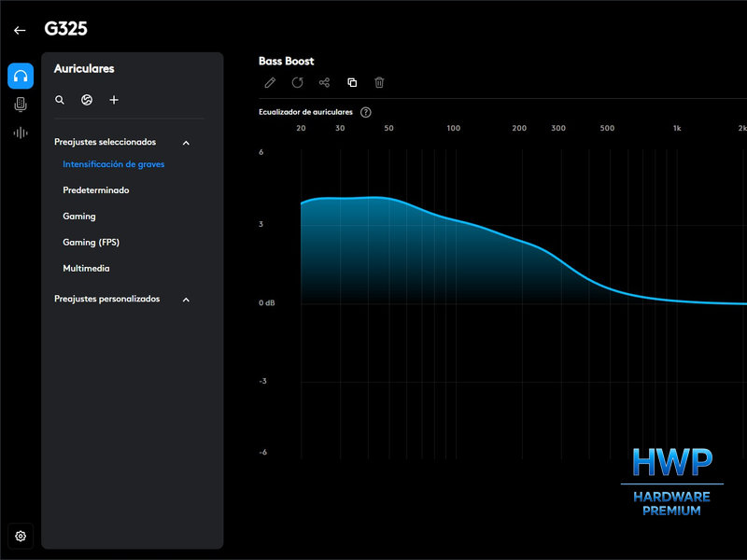Open the headphones tab in sidebar
Screen dimensions: 747x560
pyautogui.click(x=21, y=77)
